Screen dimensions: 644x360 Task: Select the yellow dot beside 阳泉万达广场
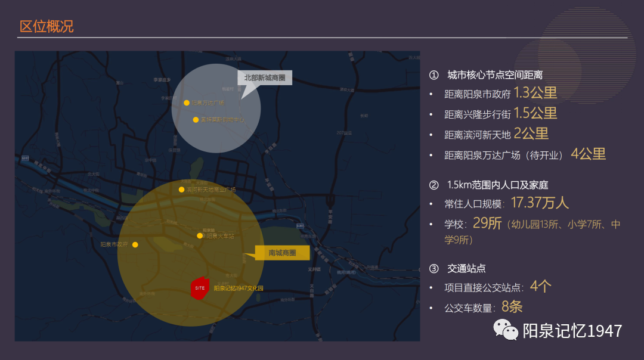click(x=187, y=103)
